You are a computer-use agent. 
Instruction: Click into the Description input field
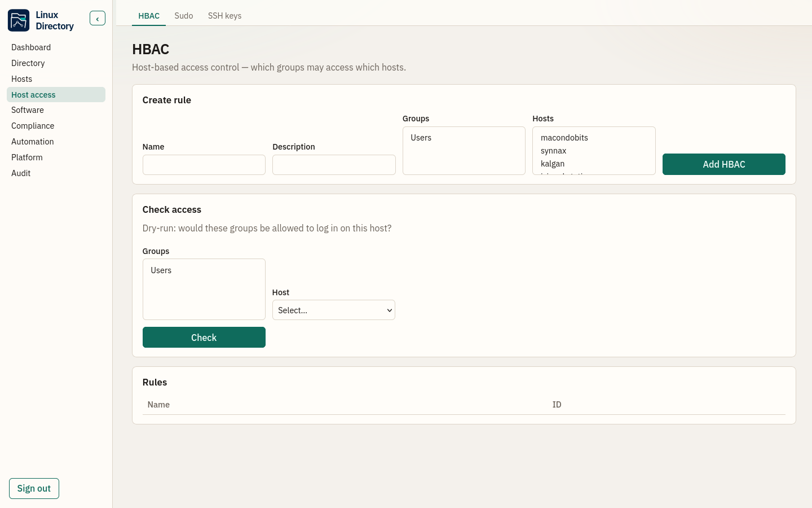tap(334, 165)
